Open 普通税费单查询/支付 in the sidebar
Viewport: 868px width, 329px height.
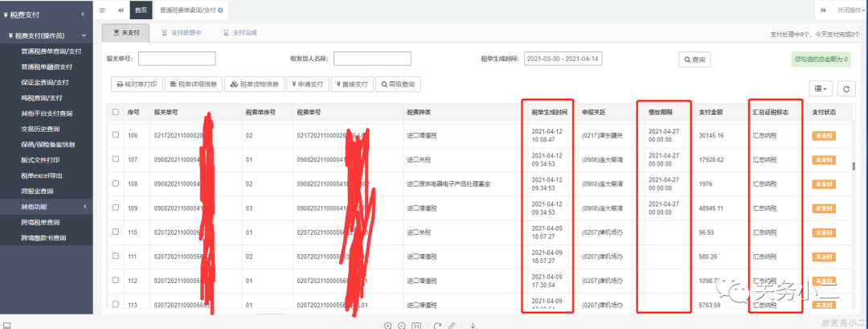click(x=51, y=51)
